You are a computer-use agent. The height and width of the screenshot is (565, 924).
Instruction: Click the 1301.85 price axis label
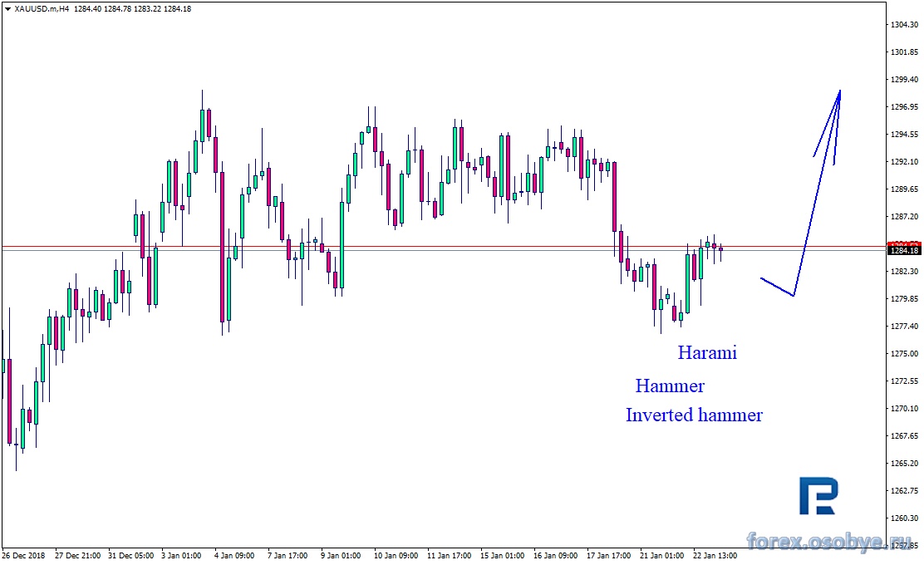tap(905, 52)
